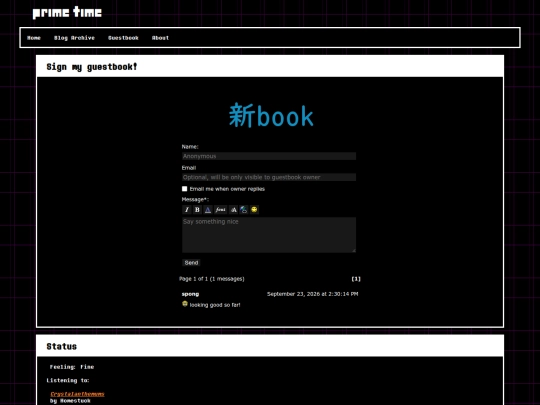Open the text size tool
The width and height of the screenshot is (540, 405).
pos(233,210)
